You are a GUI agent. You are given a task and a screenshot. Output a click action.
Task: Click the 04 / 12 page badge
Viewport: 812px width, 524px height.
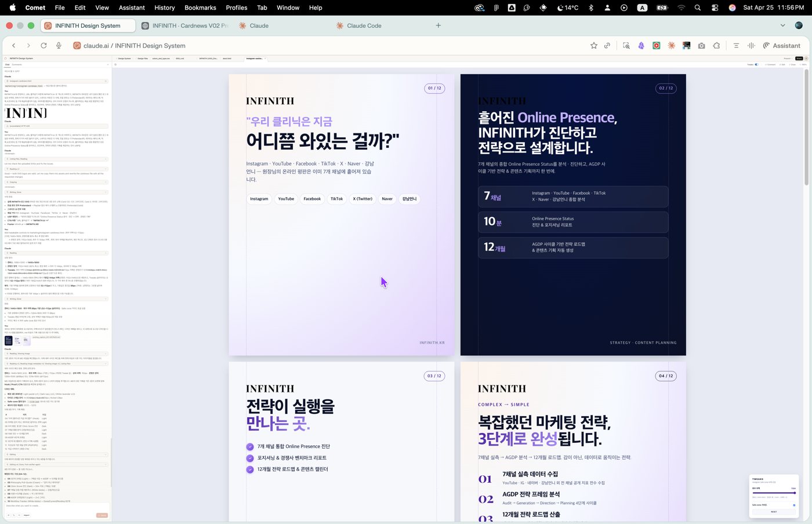pos(666,376)
